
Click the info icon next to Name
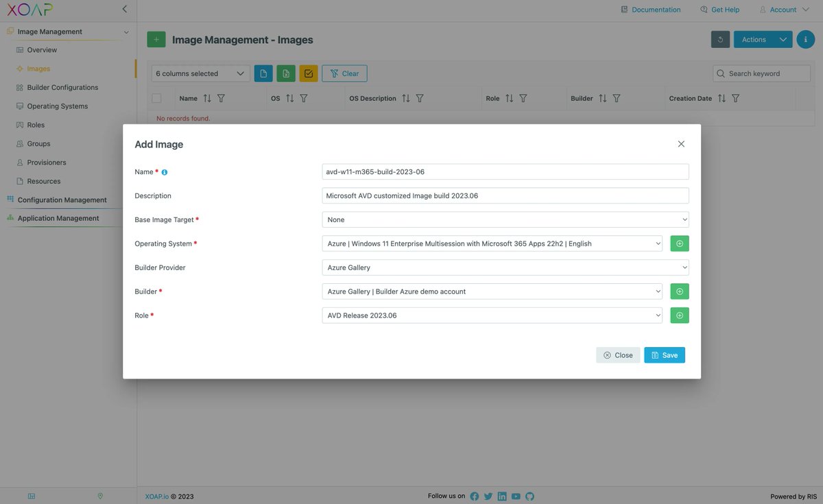click(165, 172)
